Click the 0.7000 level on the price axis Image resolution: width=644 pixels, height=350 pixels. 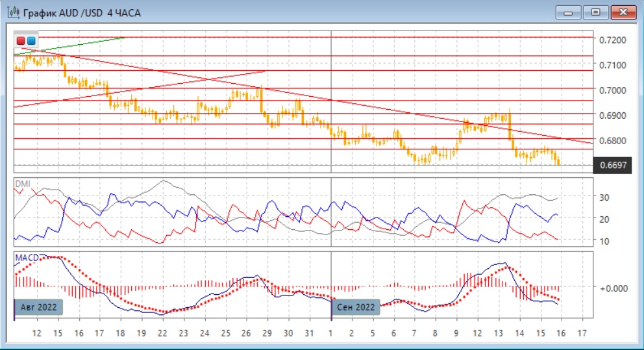(613, 90)
